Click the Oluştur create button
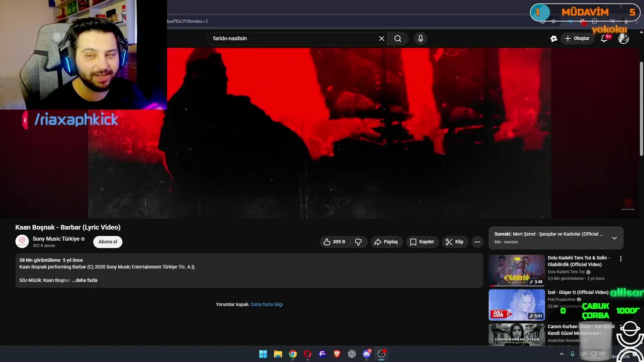The image size is (644, 362). (578, 39)
